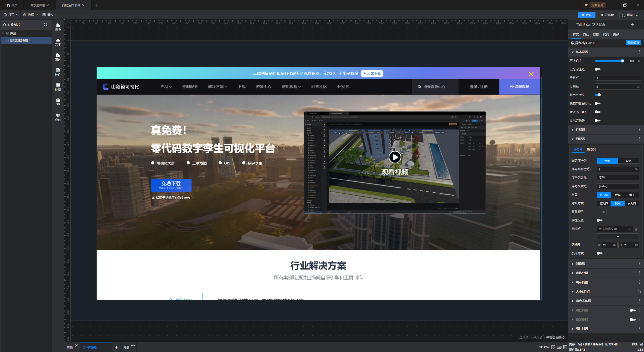The image size is (644, 352).
Task: Click the 查看教程 button
Action: tap(633, 43)
